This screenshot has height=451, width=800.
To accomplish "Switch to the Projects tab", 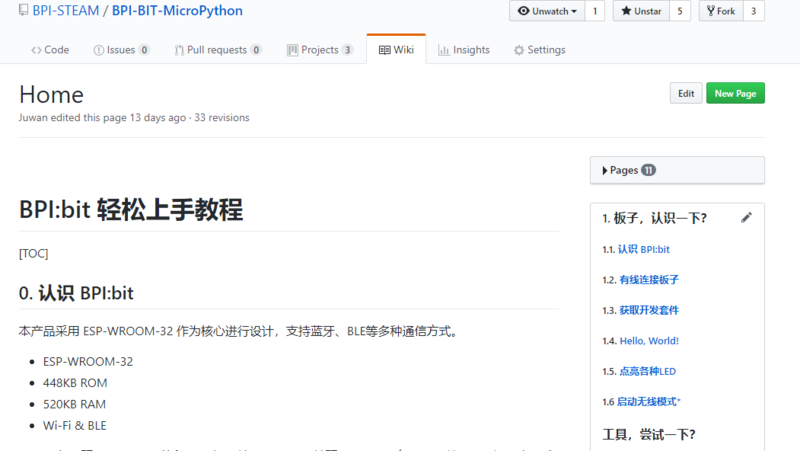I will tap(320, 49).
